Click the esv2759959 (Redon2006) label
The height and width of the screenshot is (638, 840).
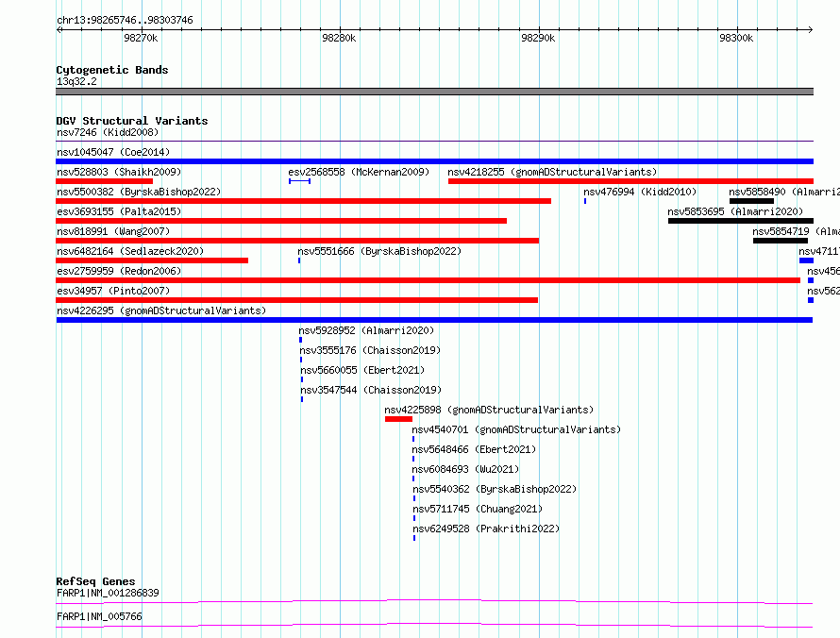(119, 271)
